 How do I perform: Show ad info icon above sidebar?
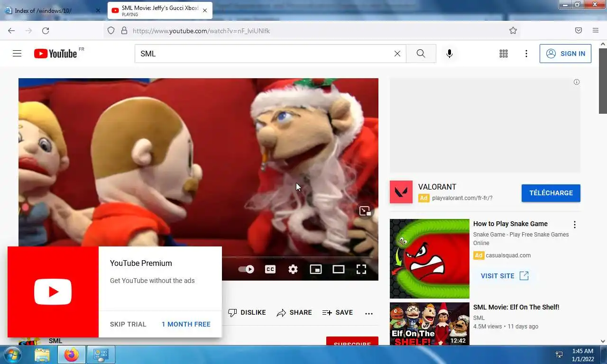(577, 82)
